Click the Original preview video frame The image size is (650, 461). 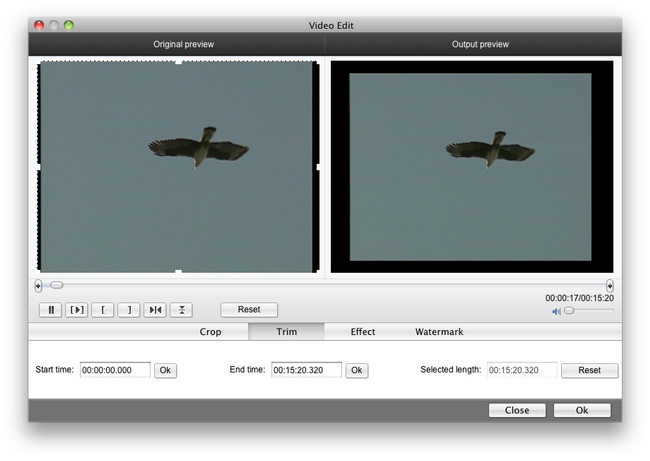click(178, 167)
